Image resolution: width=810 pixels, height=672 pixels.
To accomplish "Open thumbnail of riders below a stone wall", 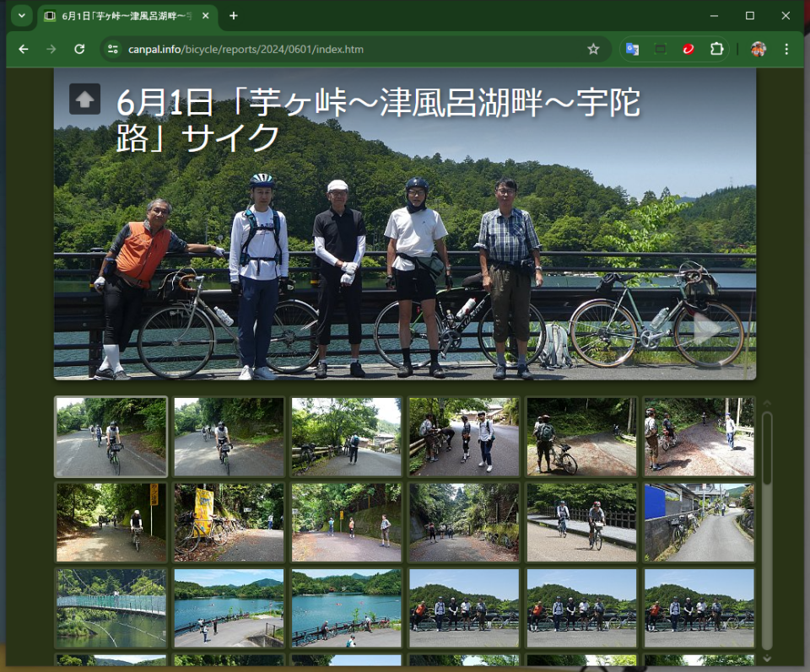I will click(346, 522).
